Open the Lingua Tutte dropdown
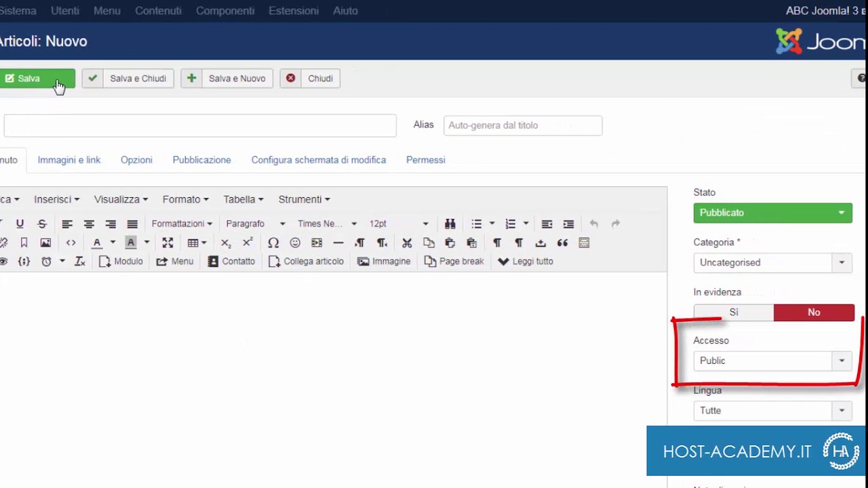The height and width of the screenshot is (488, 868). [773, 411]
